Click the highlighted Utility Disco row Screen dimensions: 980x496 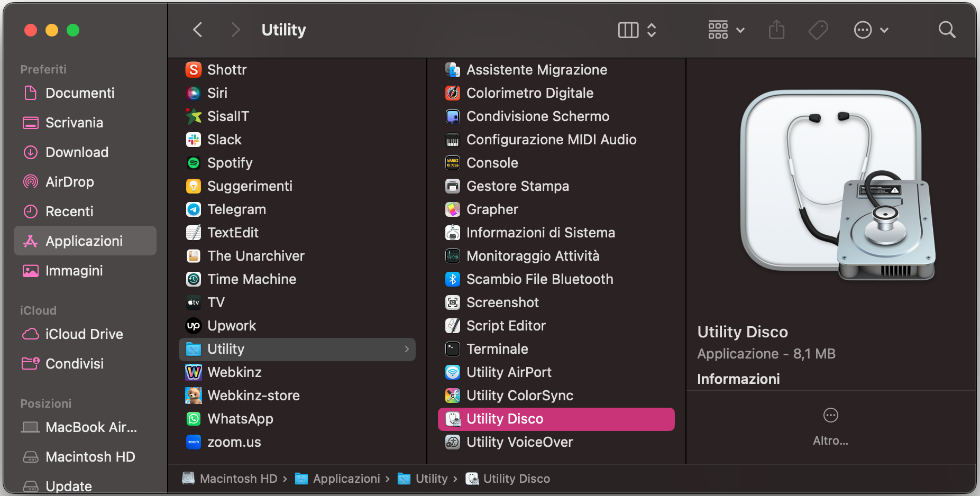[556, 419]
